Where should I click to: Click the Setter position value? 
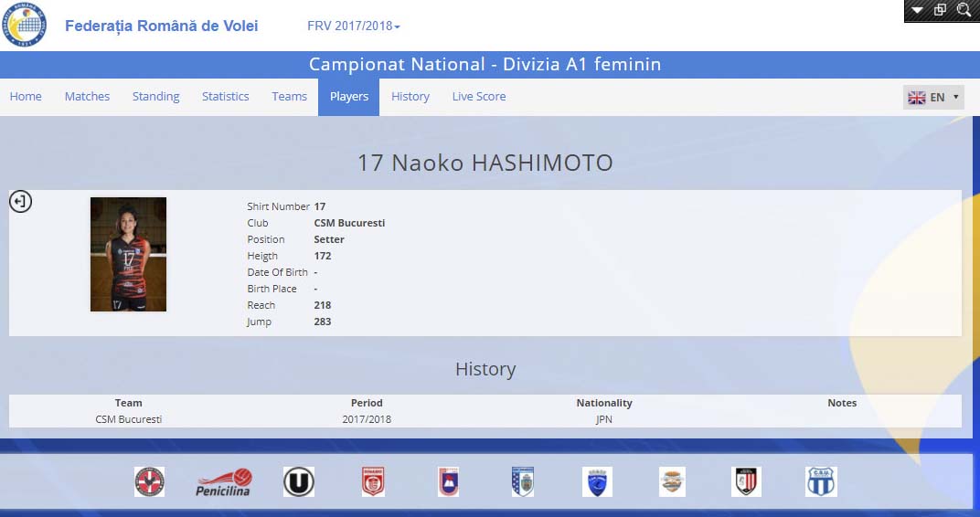[x=329, y=239]
